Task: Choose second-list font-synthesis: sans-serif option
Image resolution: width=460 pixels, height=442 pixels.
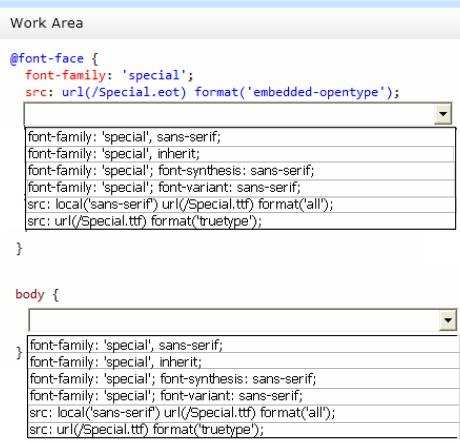Action: point(243,379)
